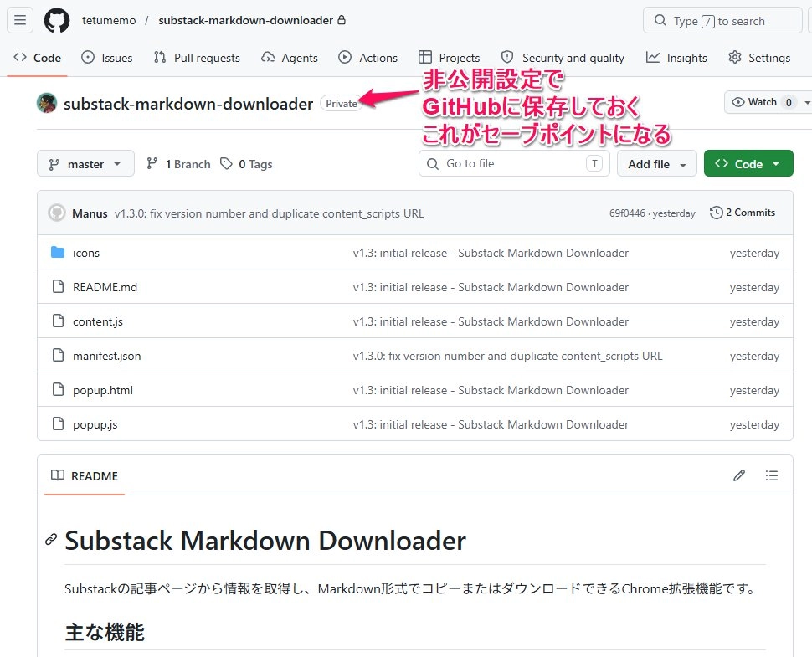
Task: Open Manus author link in commit bar
Action: 90,213
